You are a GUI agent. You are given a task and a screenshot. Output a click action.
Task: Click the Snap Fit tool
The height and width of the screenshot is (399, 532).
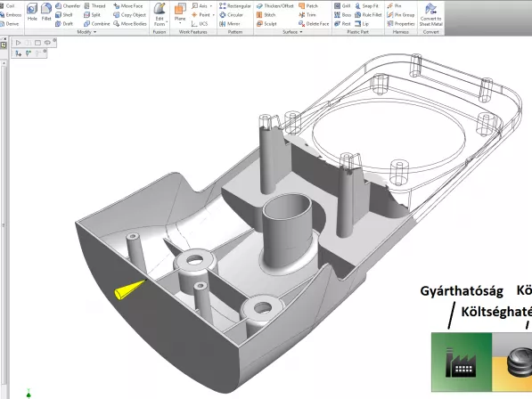pyautogui.click(x=366, y=5)
